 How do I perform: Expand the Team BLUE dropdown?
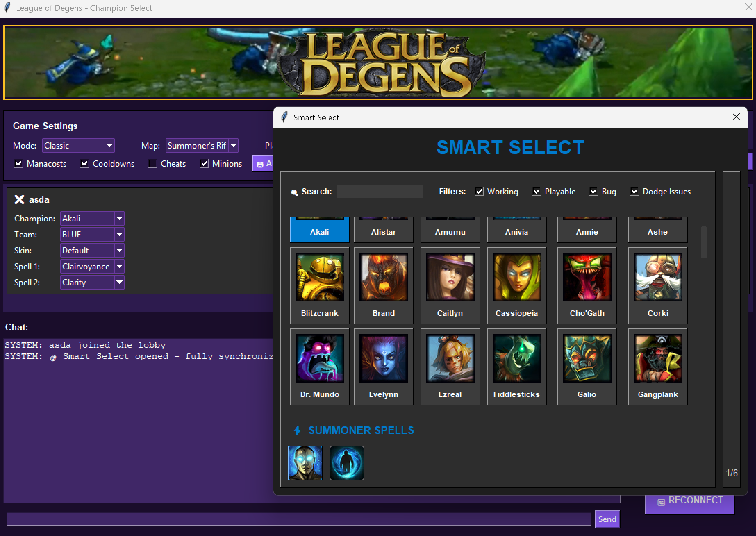point(119,234)
